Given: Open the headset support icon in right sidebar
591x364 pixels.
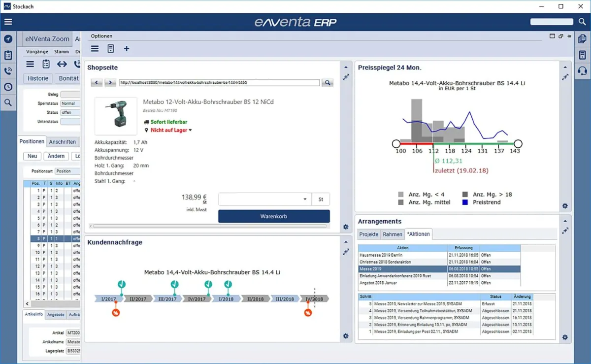Looking at the screenshot, I should (x=582, y=71).
